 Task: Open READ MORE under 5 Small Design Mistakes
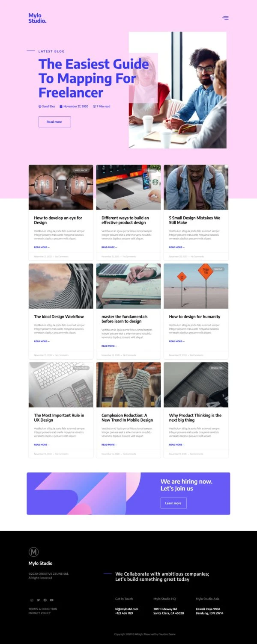pos(176,247)
